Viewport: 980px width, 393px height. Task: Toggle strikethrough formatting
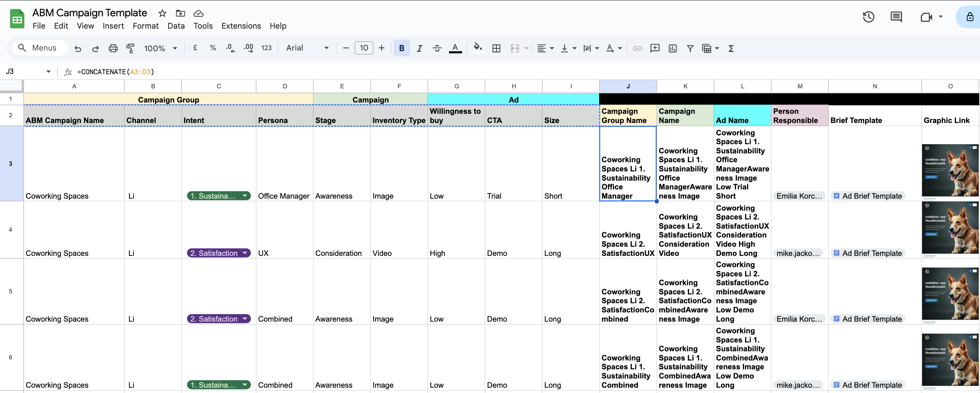(437, 48)
